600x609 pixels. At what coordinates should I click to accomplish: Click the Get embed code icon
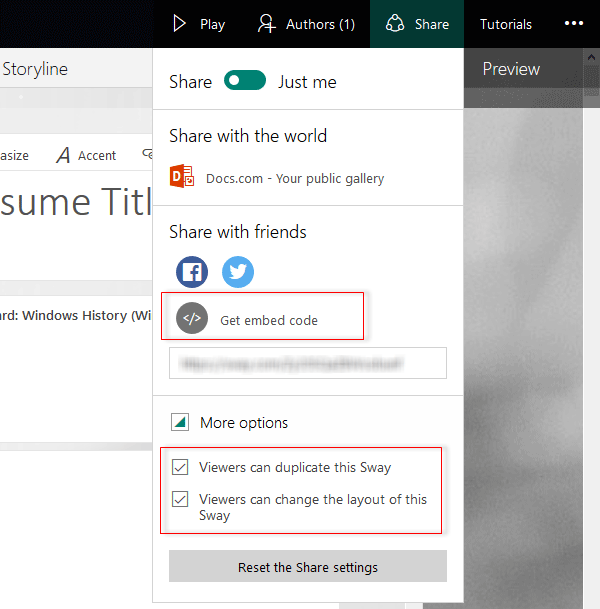click(x=192, y=319)
